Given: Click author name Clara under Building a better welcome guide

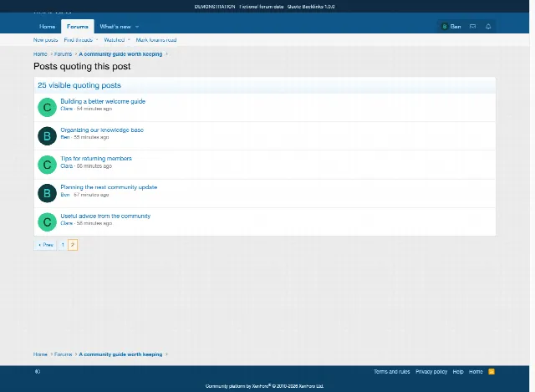Looking at the screenshot, I should coord(67,109).
